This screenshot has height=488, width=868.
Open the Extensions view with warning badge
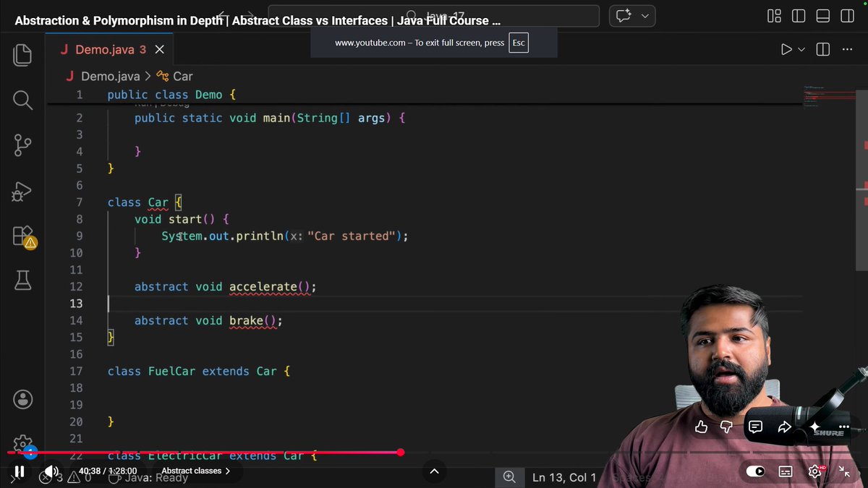23,237
